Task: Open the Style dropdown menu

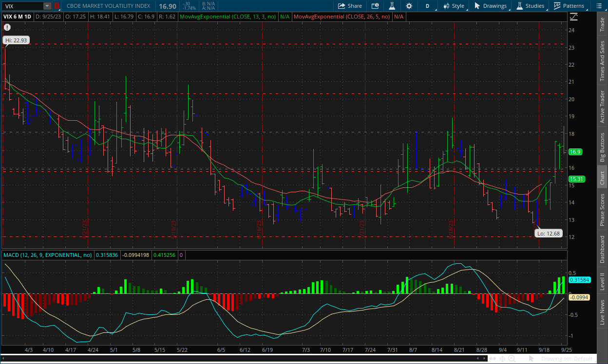Action: 454,6
